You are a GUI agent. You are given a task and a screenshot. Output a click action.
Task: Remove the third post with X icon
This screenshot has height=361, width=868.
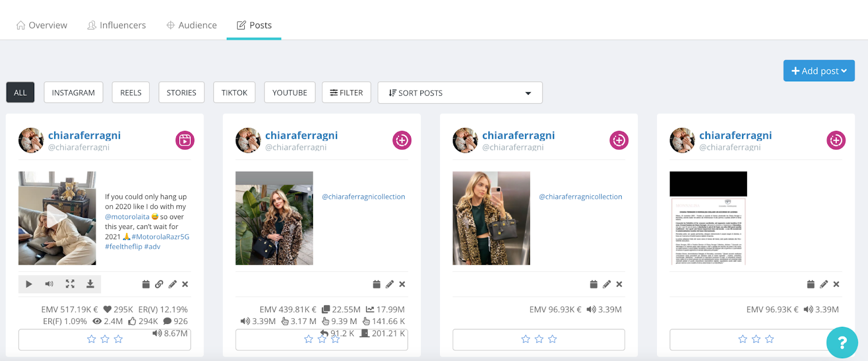pos(619,284)
